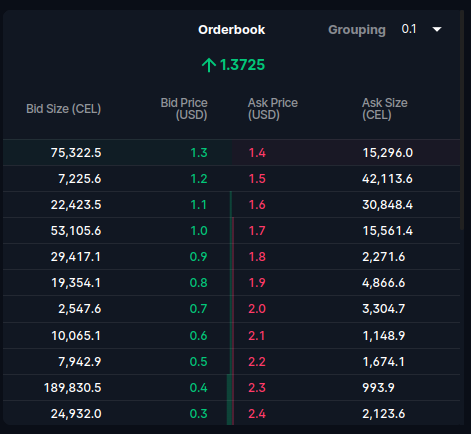Select ask price 1.8

pyautogui.click(x=257, y=257)
